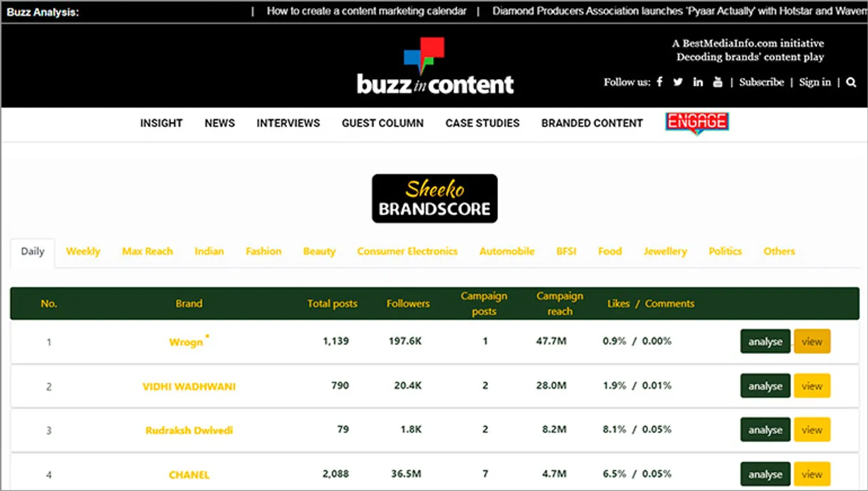This screenshot has height=491, width=868.
Task: Click Rudraksh Dwivedi's 8.2M reach value
Action: click(554, 430)
